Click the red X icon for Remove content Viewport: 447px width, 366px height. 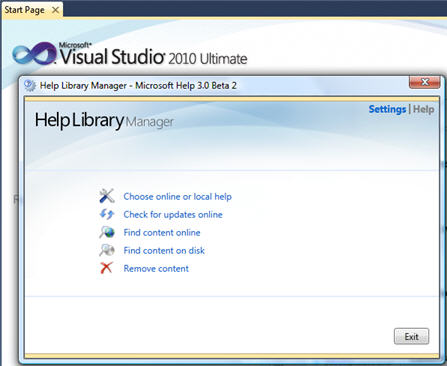106,268
